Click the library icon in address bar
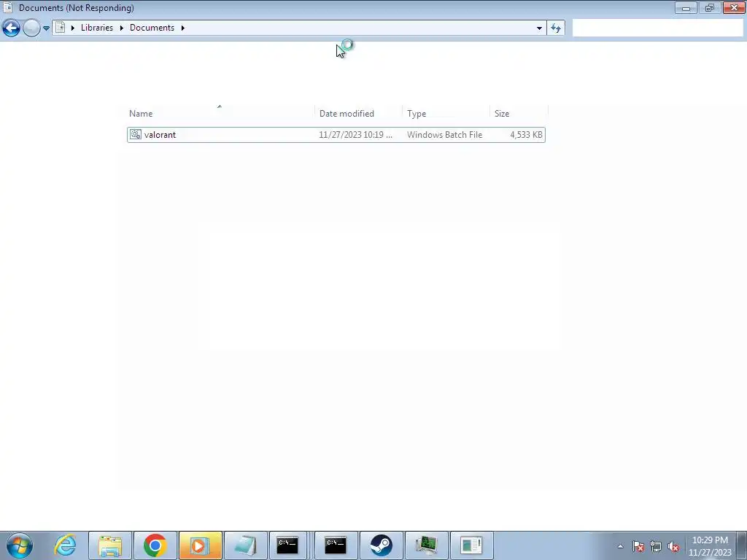747x560 pixels. pyautogui.click(x=60, y=28)
